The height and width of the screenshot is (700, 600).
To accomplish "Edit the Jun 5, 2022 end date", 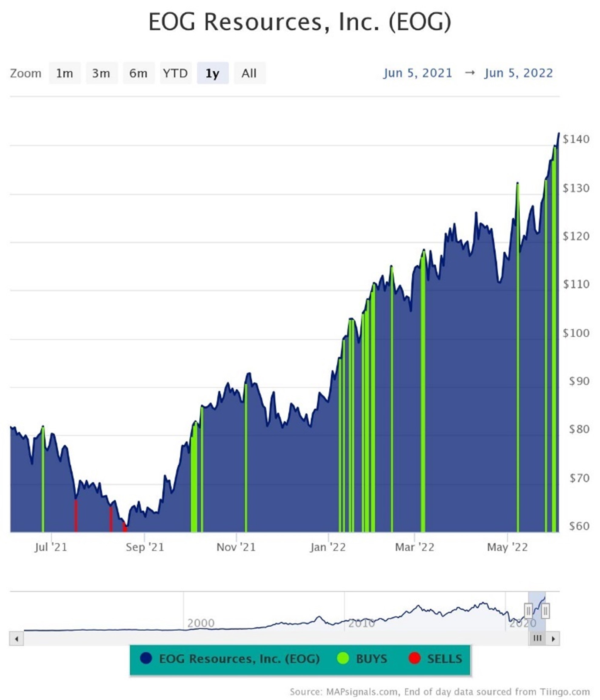I will (518, 73).
